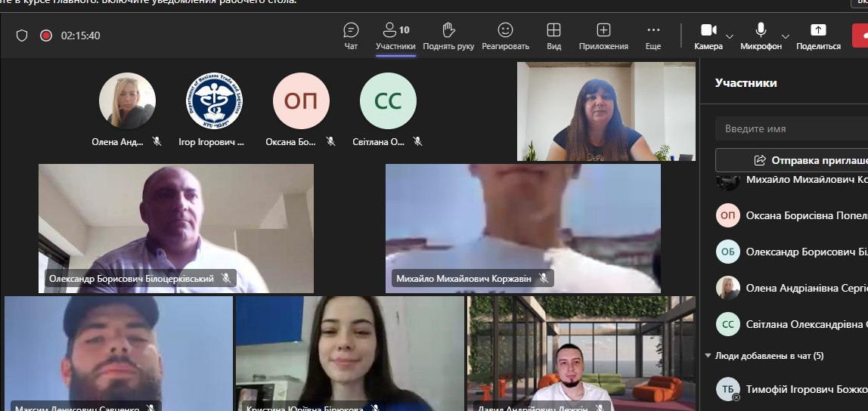
Task: Click muted mic icon beside Олена Анд...
Action: 157,141
